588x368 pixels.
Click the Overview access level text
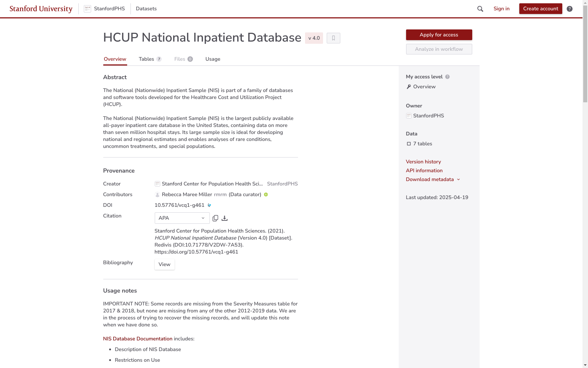[x=424, y=87]
